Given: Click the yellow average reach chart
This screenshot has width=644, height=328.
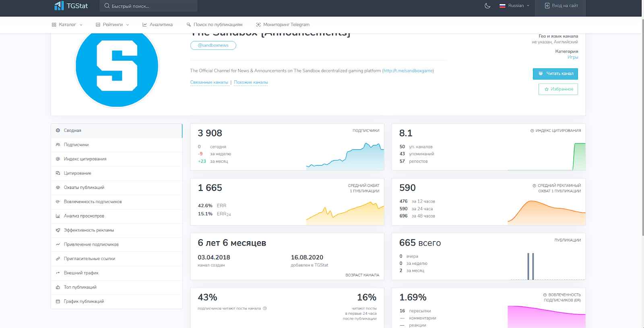Looking at the screenshot, I should [345, 213].
